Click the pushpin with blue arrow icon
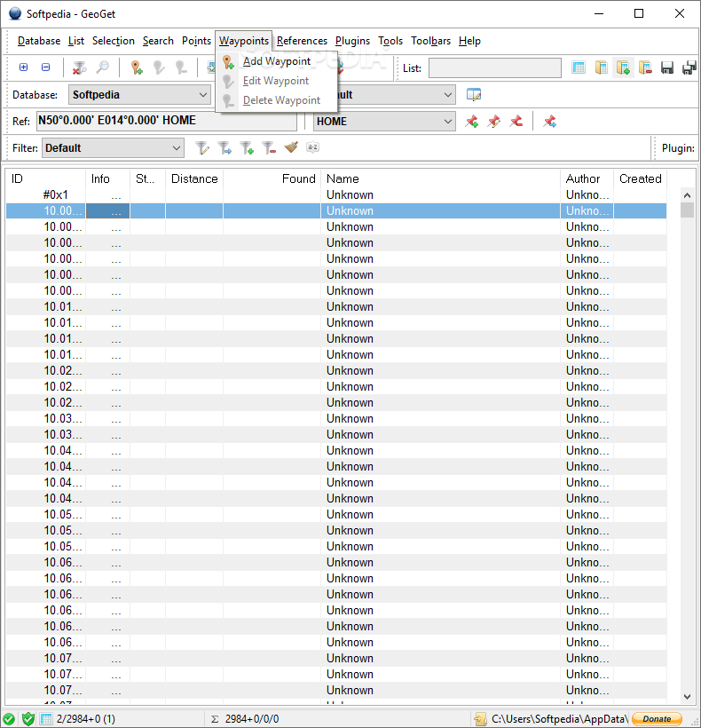 point(550,122)
